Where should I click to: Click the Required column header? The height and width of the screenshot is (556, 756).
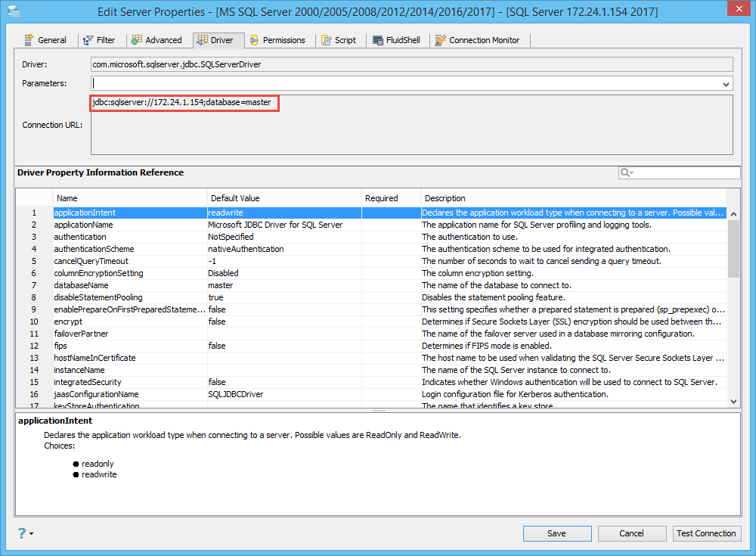pyautogui.click(x=391, y=198)
